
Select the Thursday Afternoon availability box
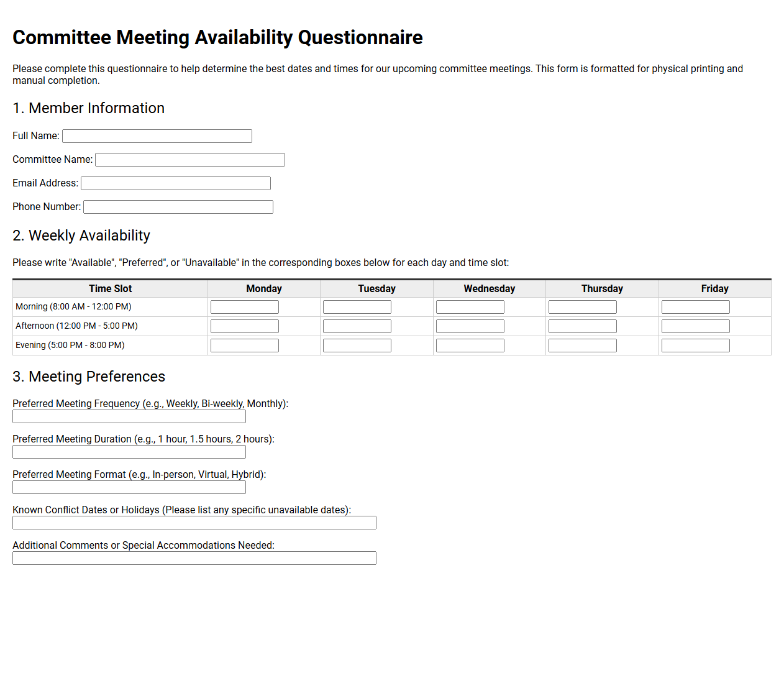point(583,326)
